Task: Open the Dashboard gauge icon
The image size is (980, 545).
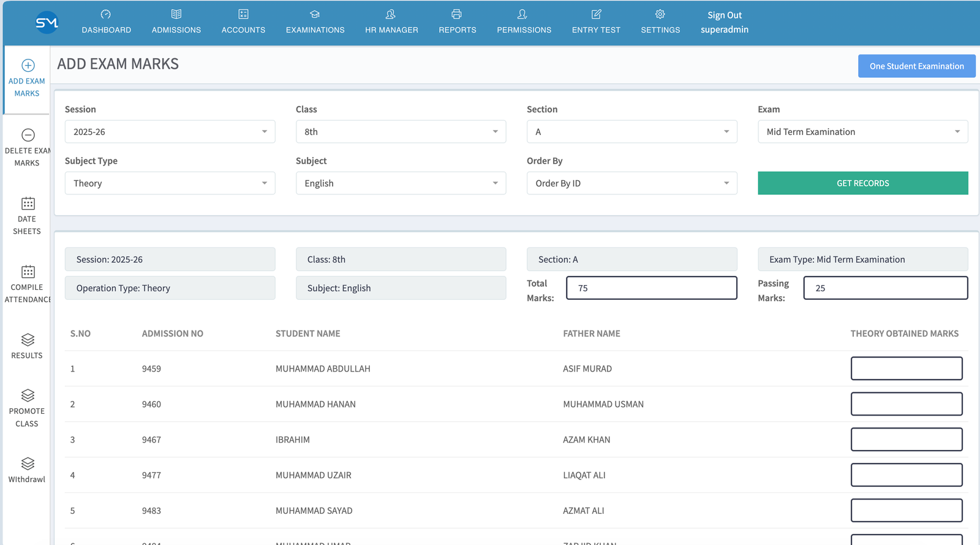Action: 106,14
